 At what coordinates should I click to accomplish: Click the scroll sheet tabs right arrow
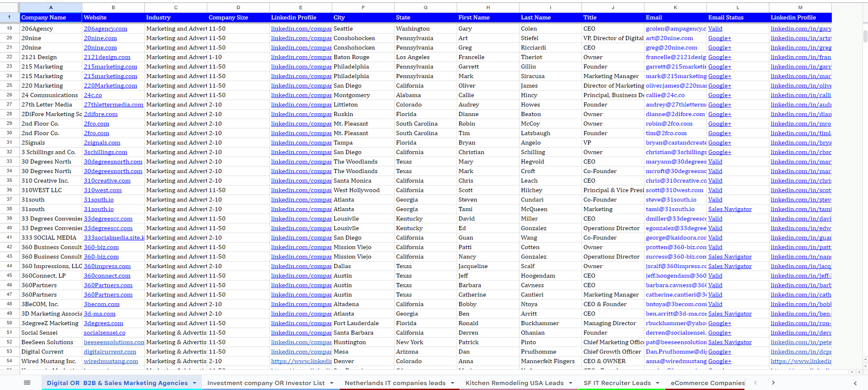[x=773, y=383]
